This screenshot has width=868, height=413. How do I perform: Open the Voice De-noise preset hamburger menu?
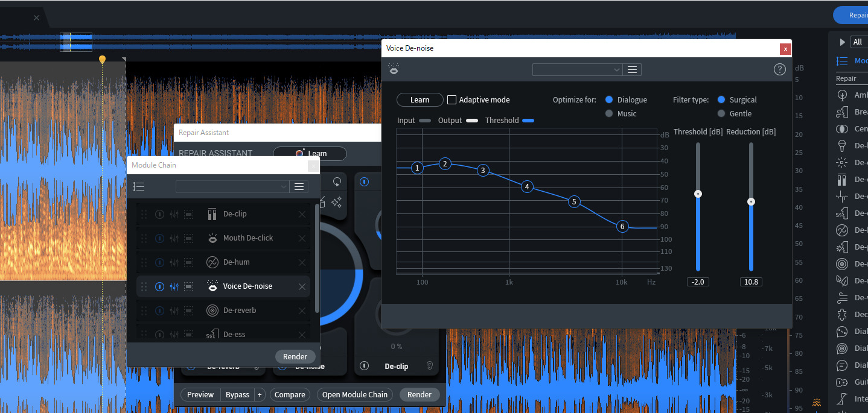point(632,69)
